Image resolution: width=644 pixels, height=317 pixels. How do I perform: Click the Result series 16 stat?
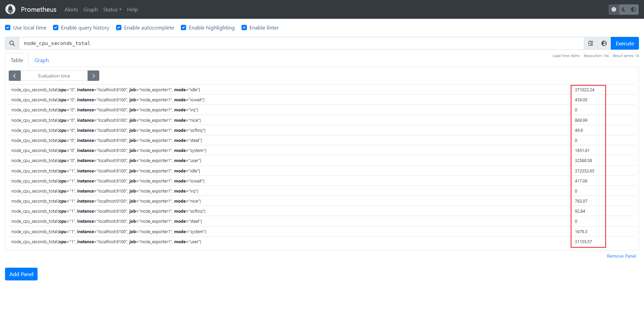click(x=626, y=56)
